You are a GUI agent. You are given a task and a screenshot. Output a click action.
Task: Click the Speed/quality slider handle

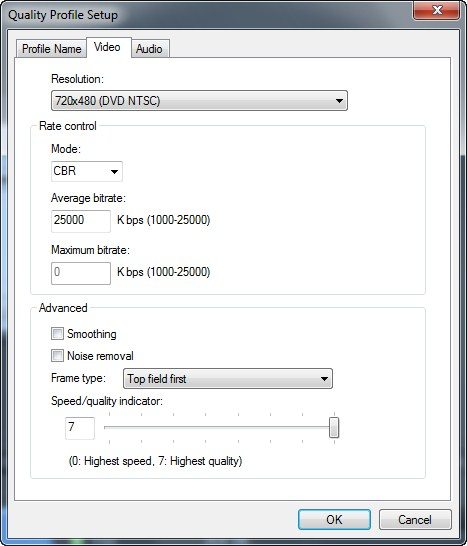point(334,427)
